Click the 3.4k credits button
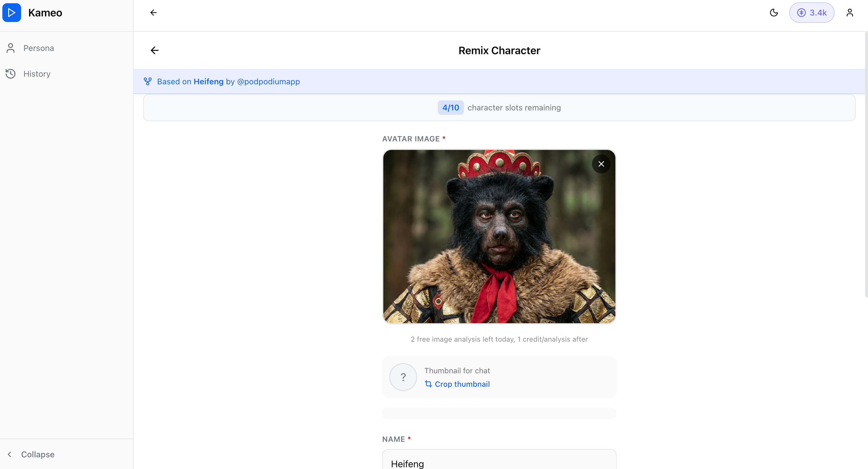This screenshot has height=469, width=868. (812, 13)
